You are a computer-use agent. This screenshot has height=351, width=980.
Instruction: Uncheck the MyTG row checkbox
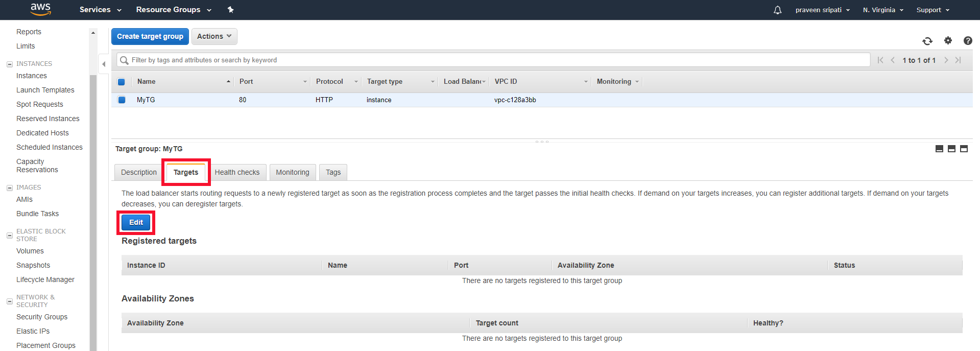[x=122, y=100]
